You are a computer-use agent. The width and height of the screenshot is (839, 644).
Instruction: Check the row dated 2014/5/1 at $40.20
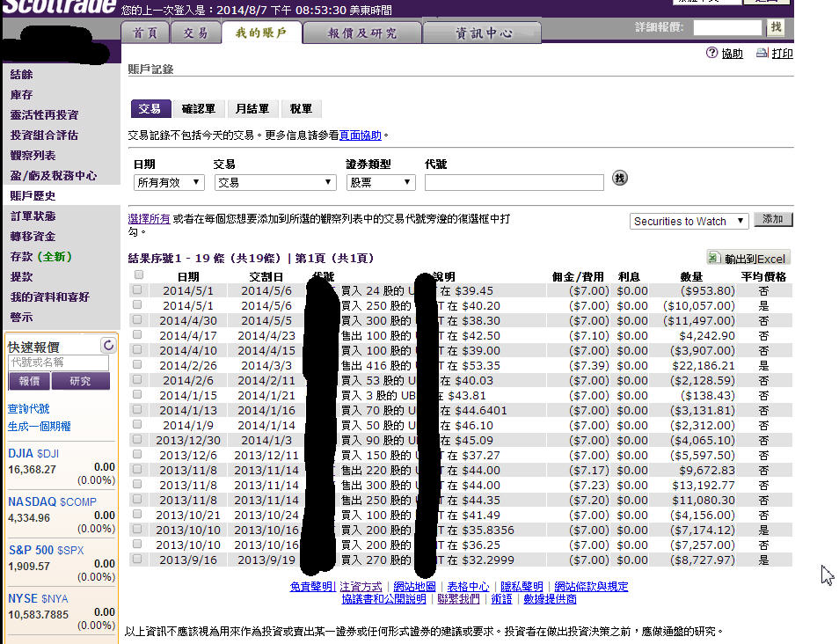(137, 304)
